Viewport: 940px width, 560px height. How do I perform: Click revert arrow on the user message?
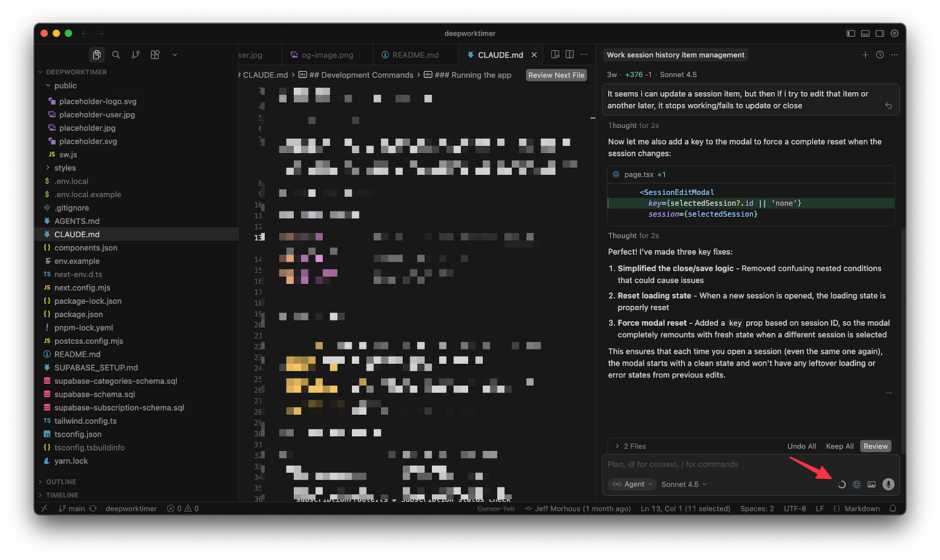point(888,106)
